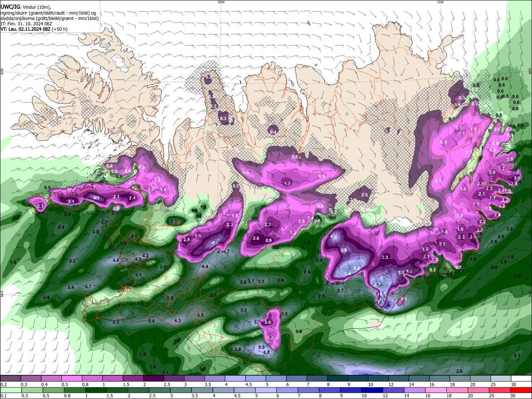Select the 6 swatch in the upper snow legend
Viewport: 532px width, 399px height.
296,379
